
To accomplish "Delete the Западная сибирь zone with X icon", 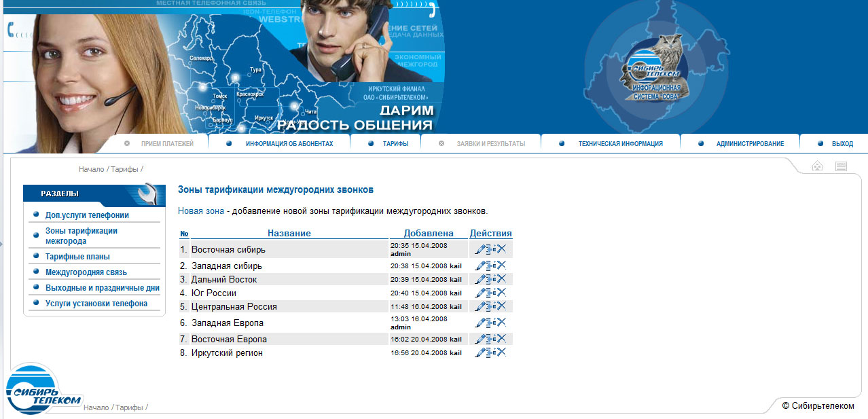I will coord(501,266).
